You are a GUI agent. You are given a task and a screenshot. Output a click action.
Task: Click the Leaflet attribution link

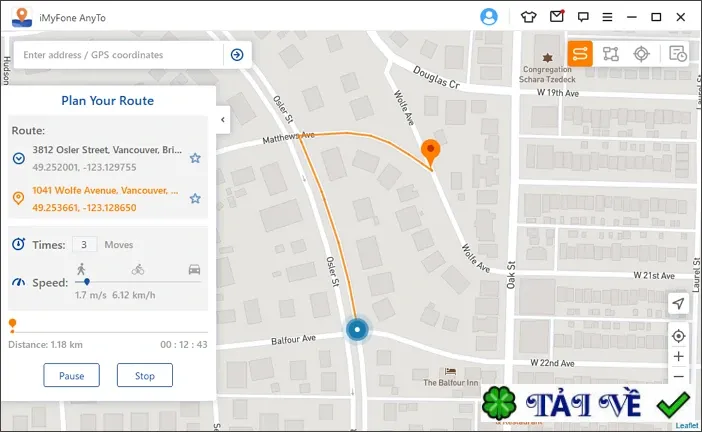tap(687, 425)
